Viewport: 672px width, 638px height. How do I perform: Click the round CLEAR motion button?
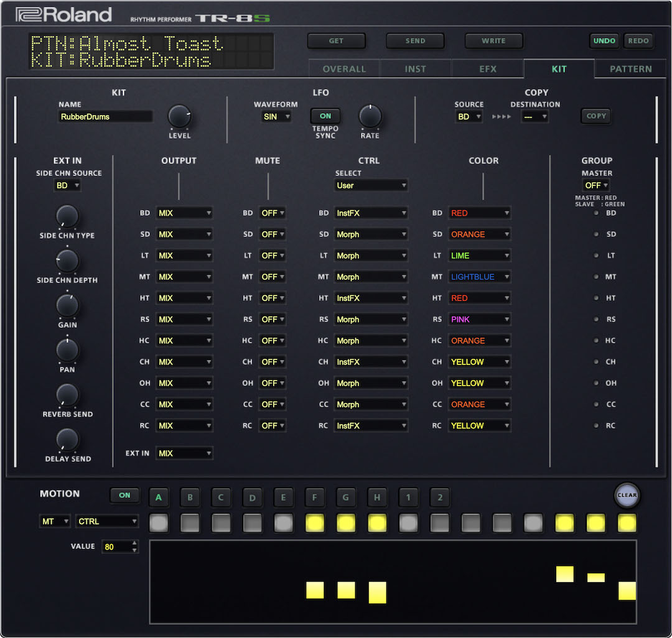pyautogui.click(x=627, y=496)
